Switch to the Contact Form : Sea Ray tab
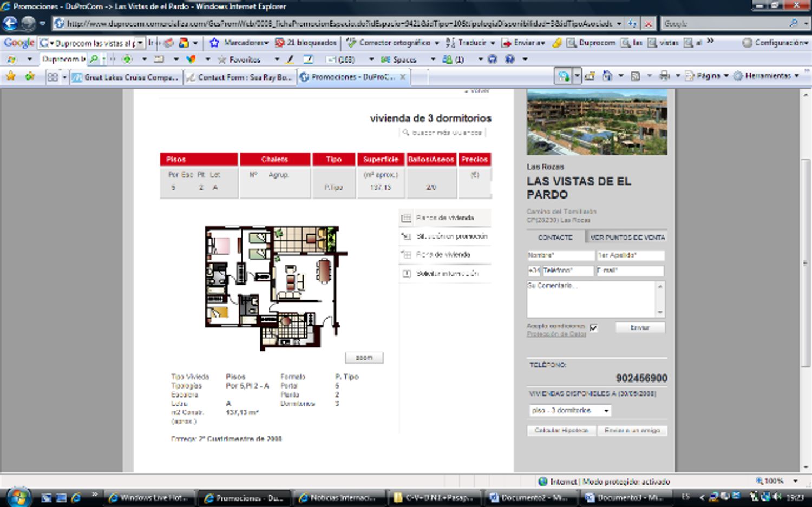The width and height of the screenshot is (812, 507). coord(240,77)
